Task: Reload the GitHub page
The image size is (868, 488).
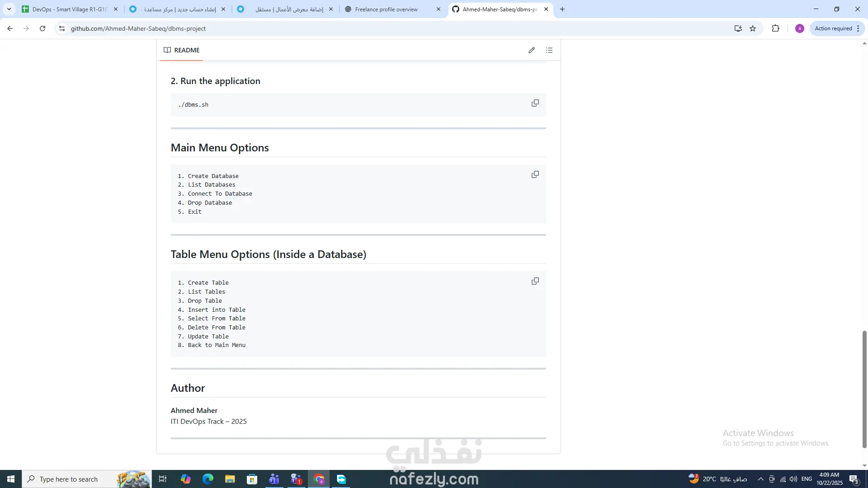Action: (42, 28)
